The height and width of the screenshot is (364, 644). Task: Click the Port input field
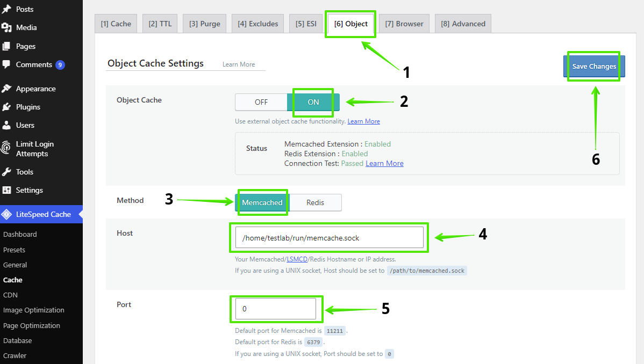pyautogui.click(x=276, y=309)
